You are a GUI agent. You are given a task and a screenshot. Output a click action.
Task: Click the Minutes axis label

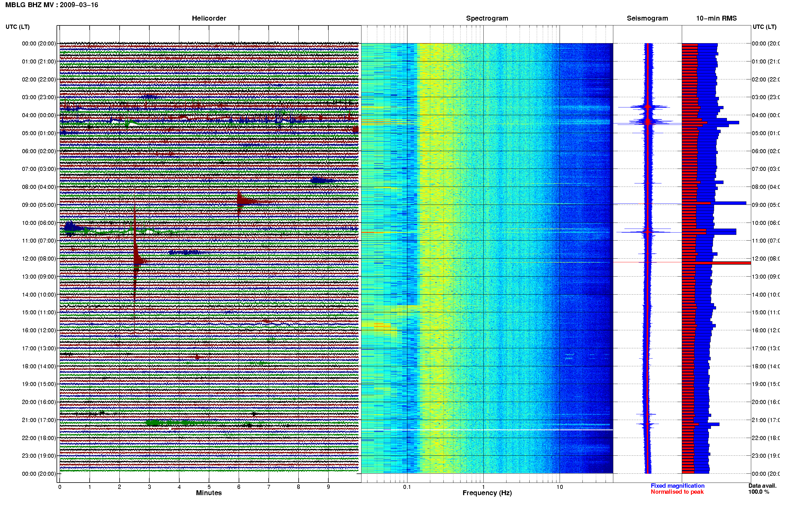click(x=209, y=493)
